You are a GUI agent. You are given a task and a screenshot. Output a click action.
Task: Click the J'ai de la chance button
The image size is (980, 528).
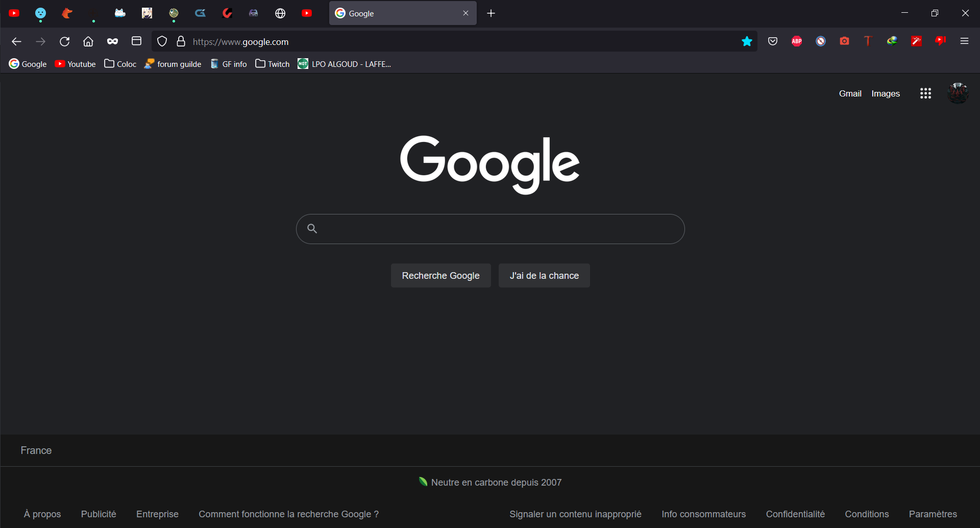[544, 276]
